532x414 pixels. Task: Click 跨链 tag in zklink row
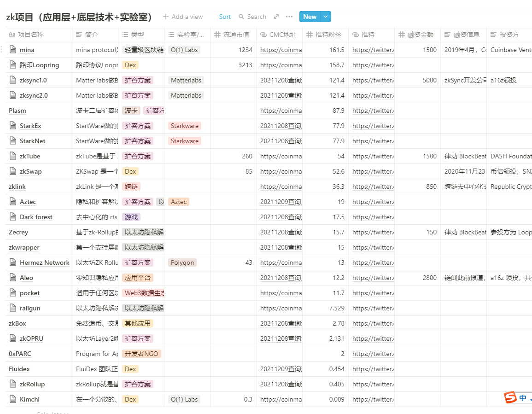tap(131, 187)
